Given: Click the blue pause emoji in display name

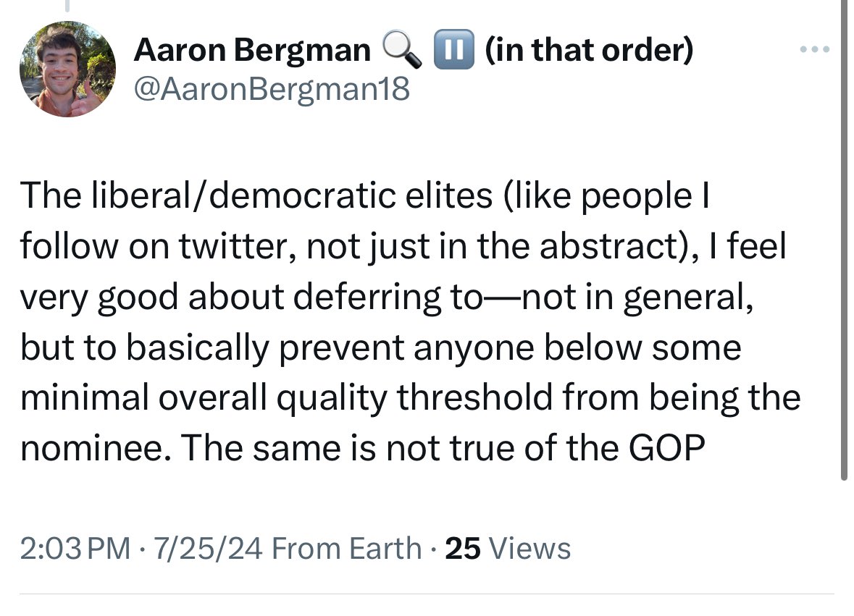Looking at the screenshot, I should (x=453, y=49).
